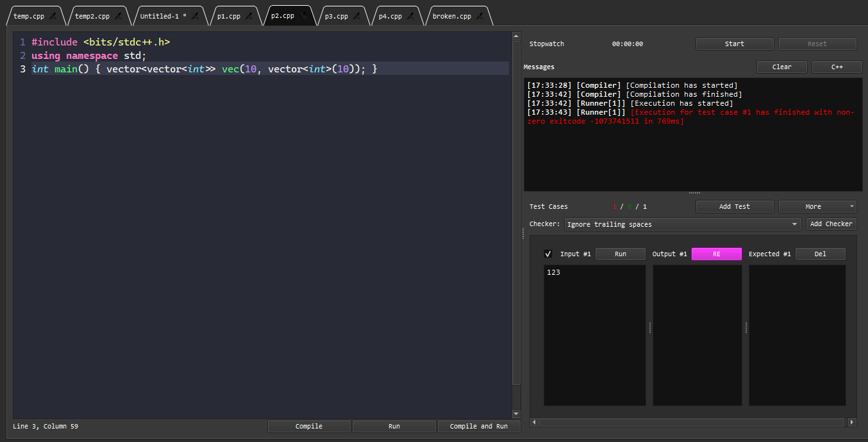
Task: Click the editor scroll-down arrow
Action: [516, 413]
